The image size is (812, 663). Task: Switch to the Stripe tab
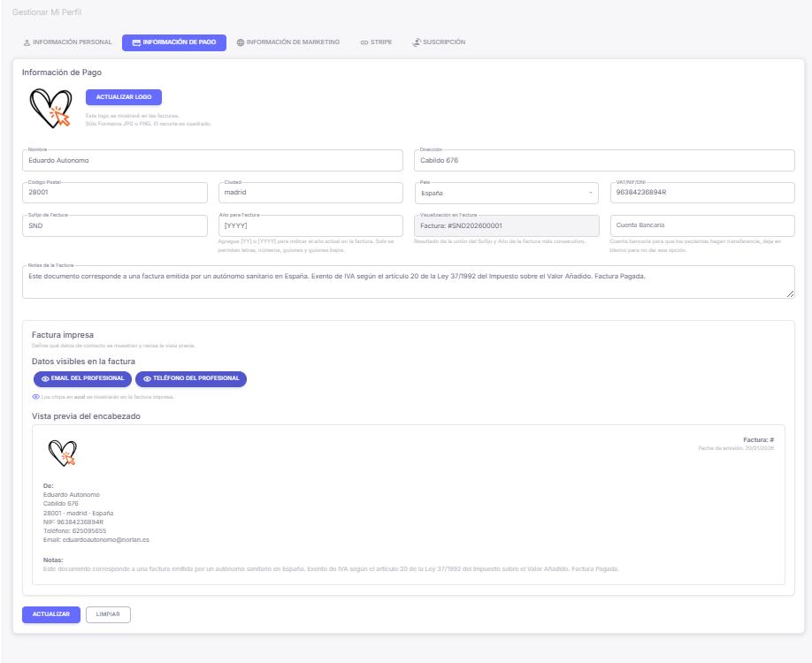coord(375,42)
